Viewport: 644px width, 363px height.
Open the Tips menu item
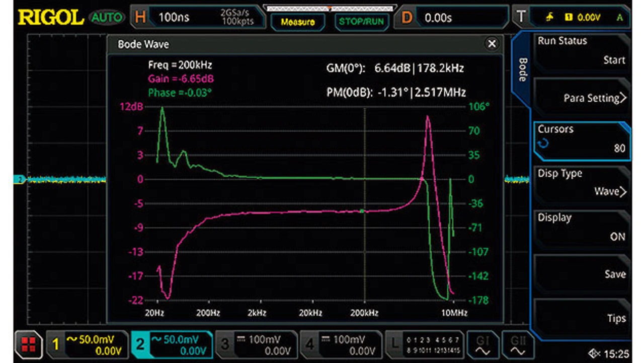tap(581, 318)
